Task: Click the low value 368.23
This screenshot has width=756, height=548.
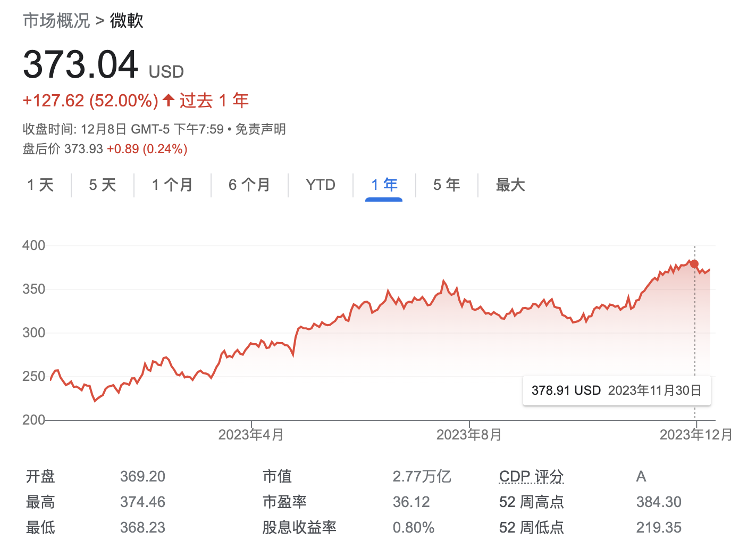Action: 142,527
